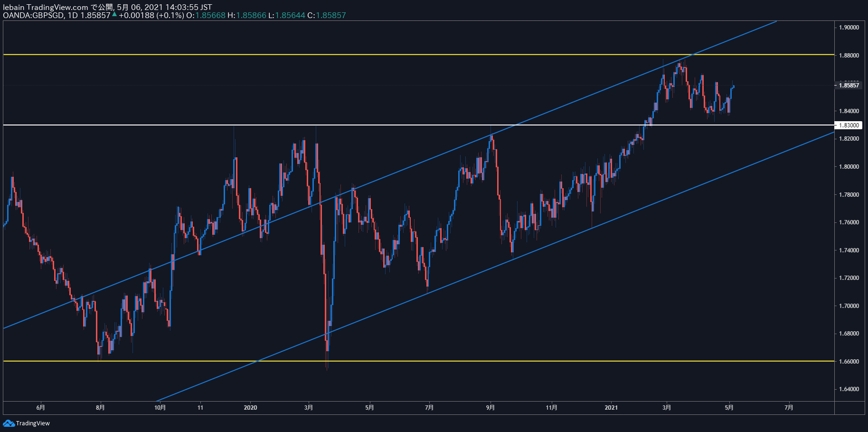Click the high price value H:1.85866
Screen dimensions: 868x432
coord(247,15)
